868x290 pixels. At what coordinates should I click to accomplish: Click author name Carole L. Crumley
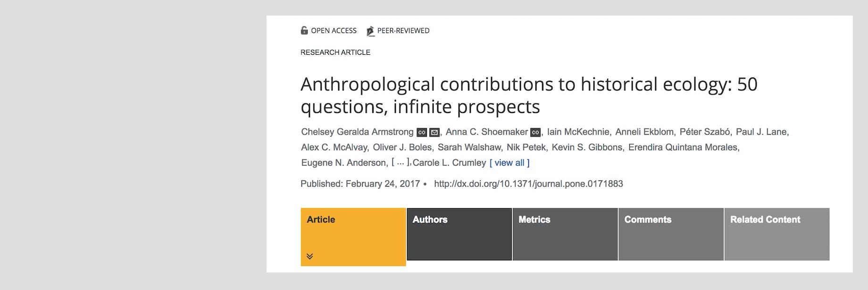click(449, 163)
